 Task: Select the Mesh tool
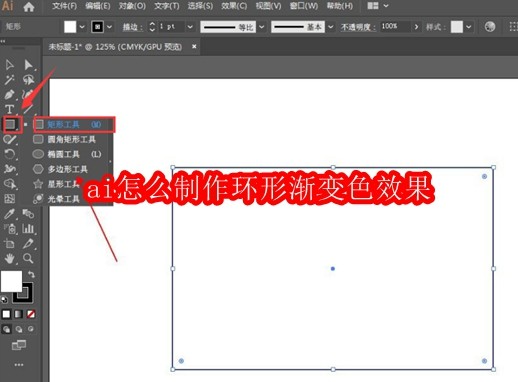click(x=9, y=199)
